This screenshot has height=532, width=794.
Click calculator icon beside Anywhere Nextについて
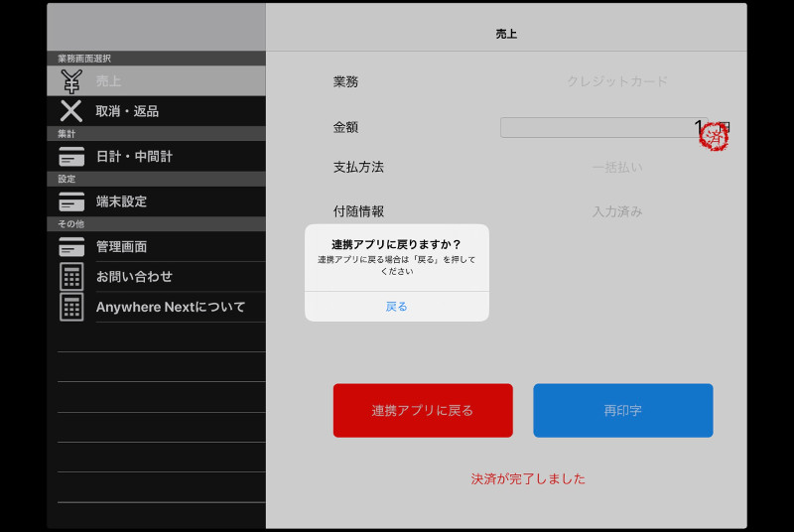coord(71,307)
